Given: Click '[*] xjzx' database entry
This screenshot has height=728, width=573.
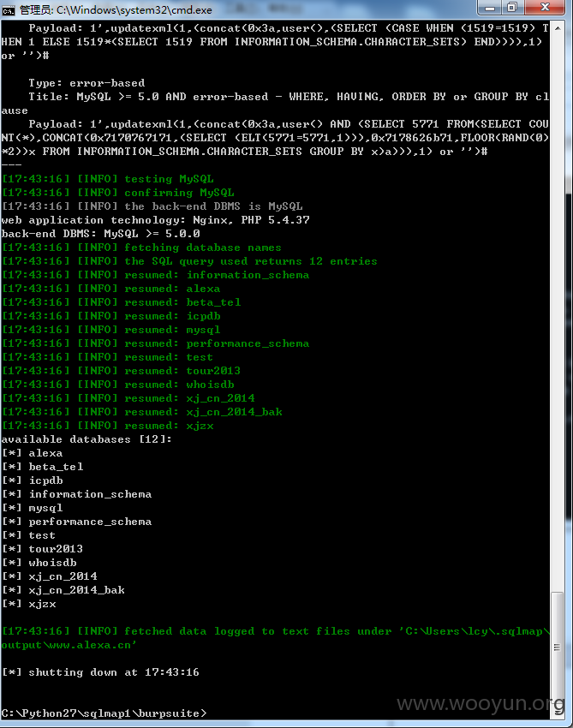Looking at the screenshot, I should (29, 604).
